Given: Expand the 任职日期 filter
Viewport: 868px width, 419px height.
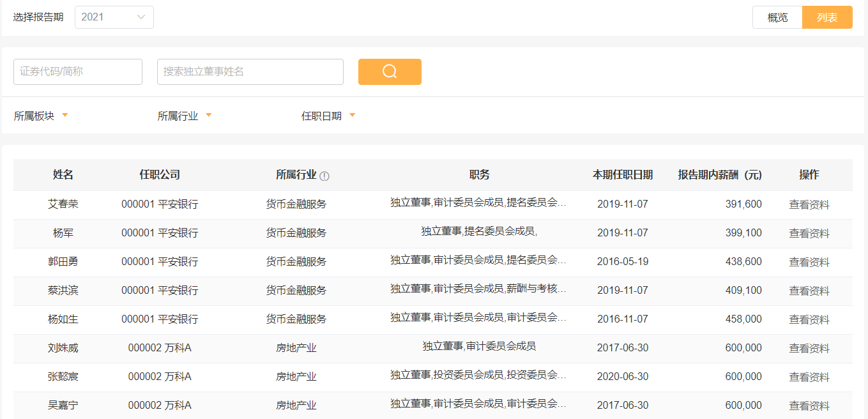Looking at the screenshot, I should (328, 116).
